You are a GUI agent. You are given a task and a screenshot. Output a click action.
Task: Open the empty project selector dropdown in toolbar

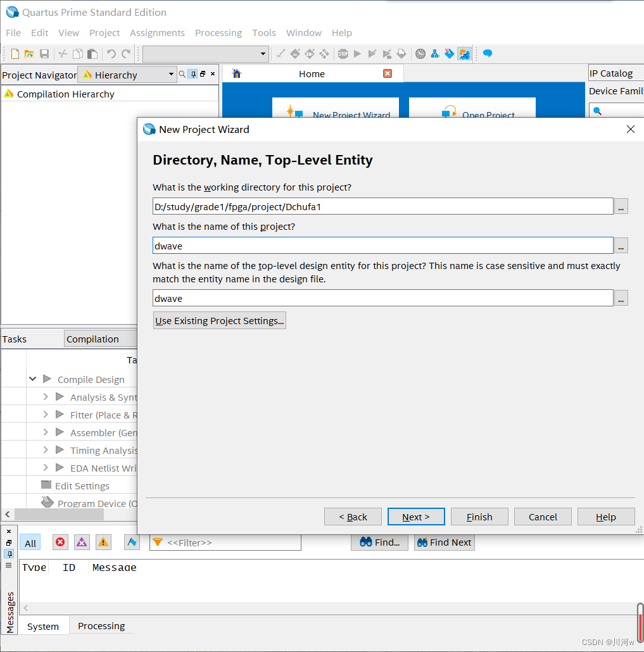tap(206, 54)
